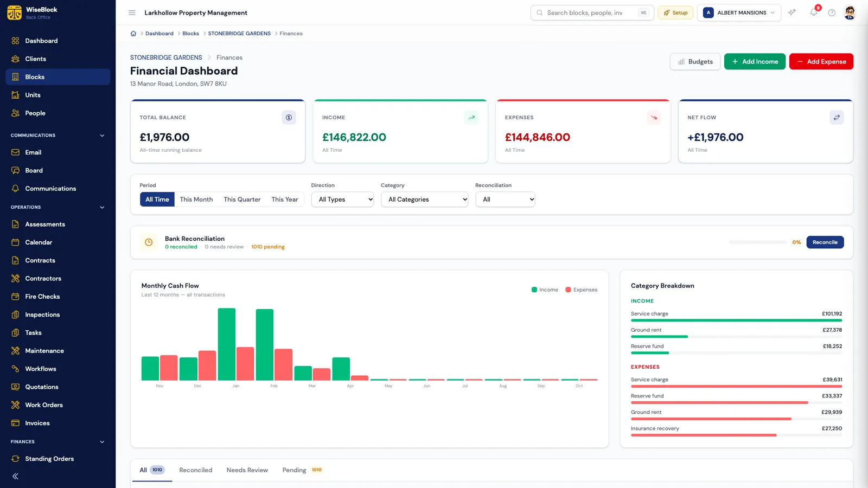
Task: Open Quotations in sidebar
Action: [x=58, y=387]
